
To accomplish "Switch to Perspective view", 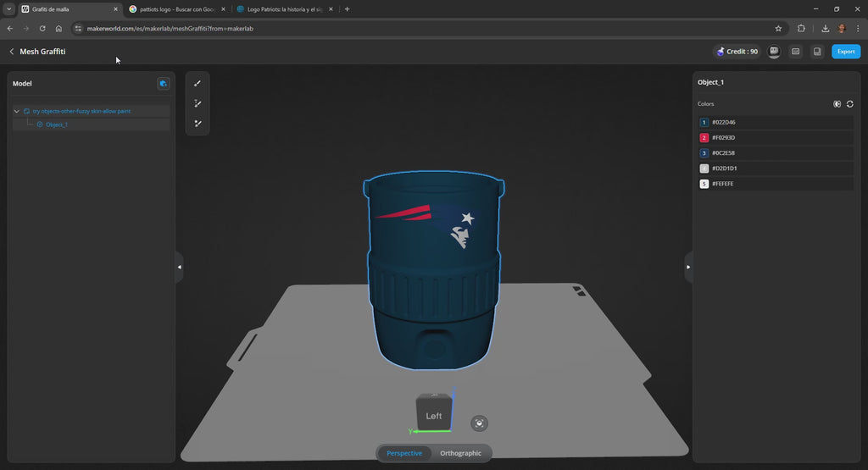I will (404, 453).
